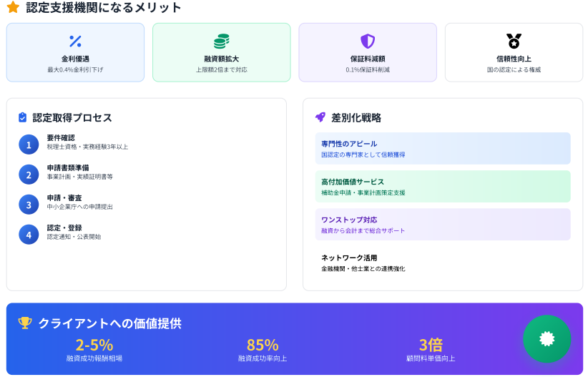Screen dimensions: 588x377
Task: Click 申請書類準備 step title
Action: tap(68, 167)
